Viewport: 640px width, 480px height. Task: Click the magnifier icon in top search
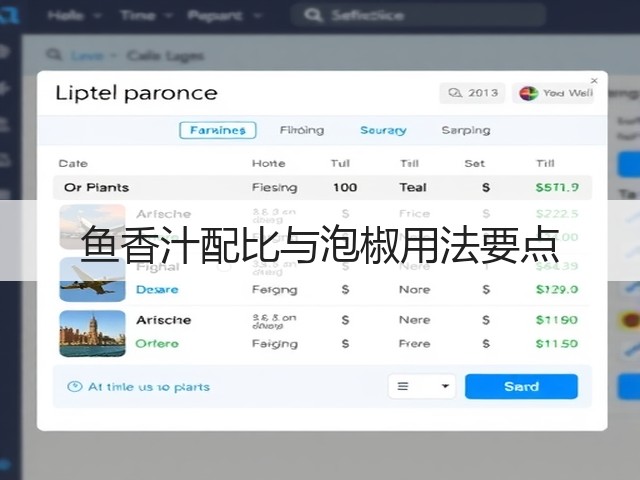pyautogui.click(x=313, y=16)
